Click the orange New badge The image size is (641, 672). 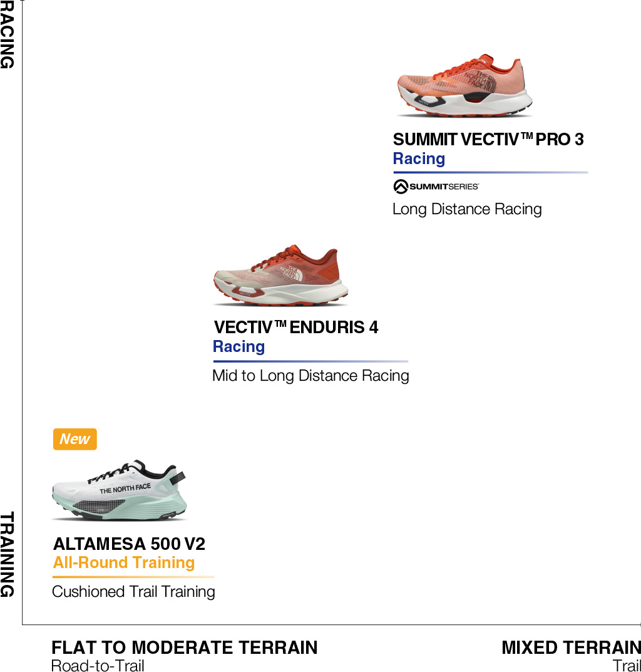tap(75, 439)
